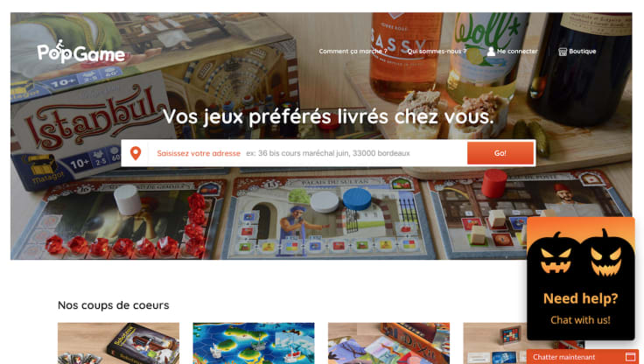Open Comment ça marche page
This screenshot has height=364, width=644.
point(353,52)
